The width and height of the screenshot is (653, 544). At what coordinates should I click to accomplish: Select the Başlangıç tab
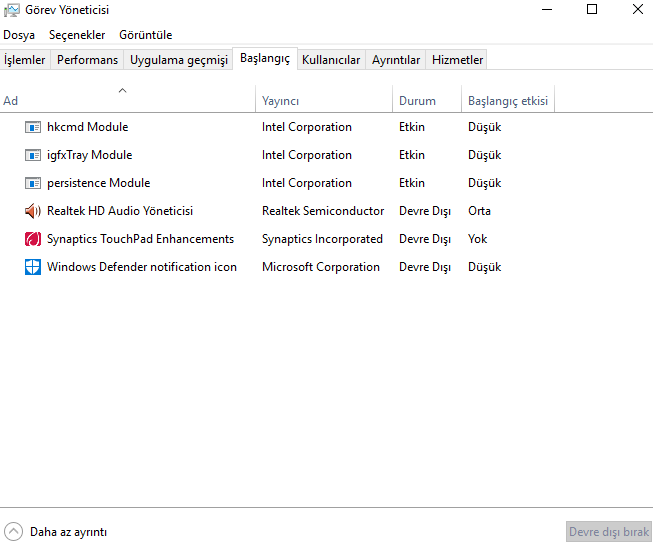(x=265, y=58)
